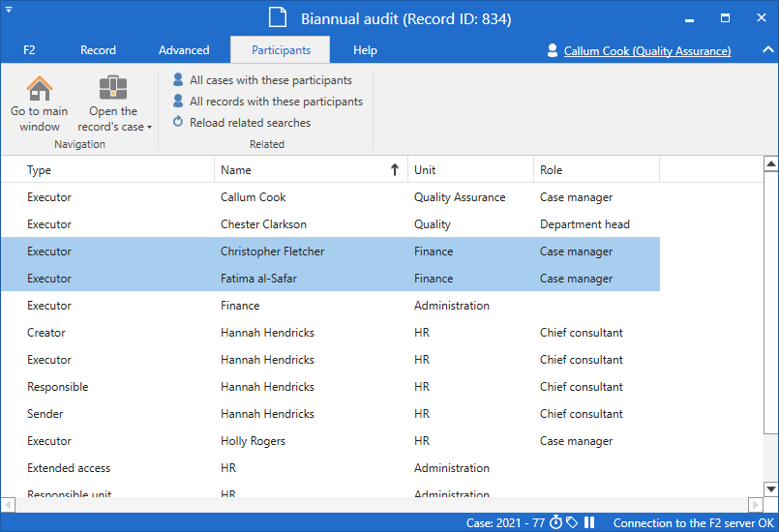
Task: Click the Go to main window house icon
Action: pyautogui.click(x=40, y=89)
